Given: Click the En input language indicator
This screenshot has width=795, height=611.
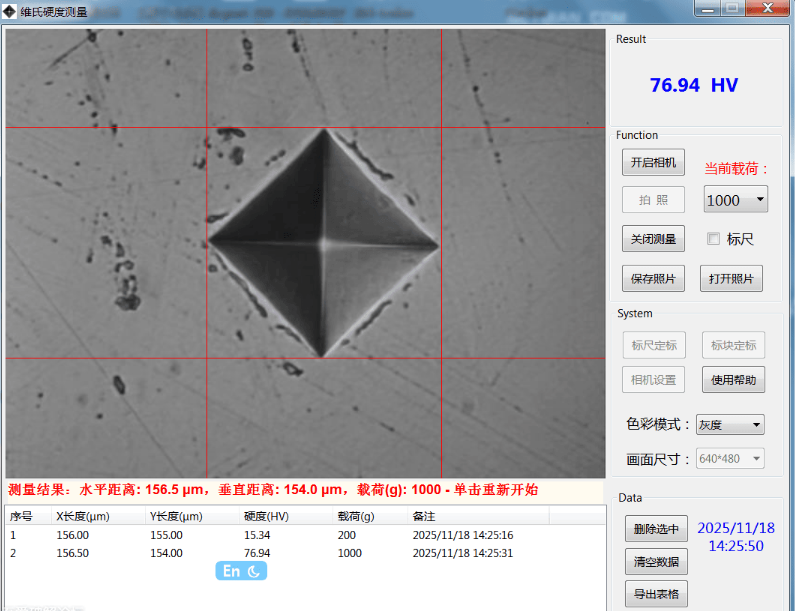Looking at the screenshot, I should pos(231,571).
